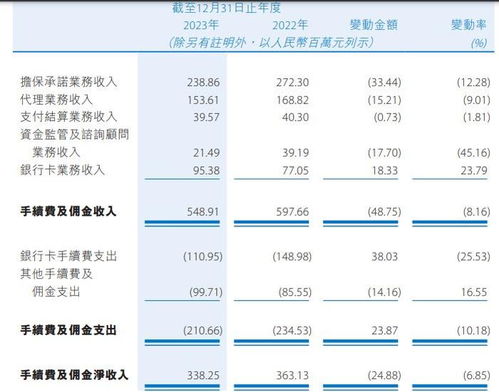Image resolution: width=499 pixels, height=392 pixels.
Task: Click the total (234.53)
Action: 292,331
